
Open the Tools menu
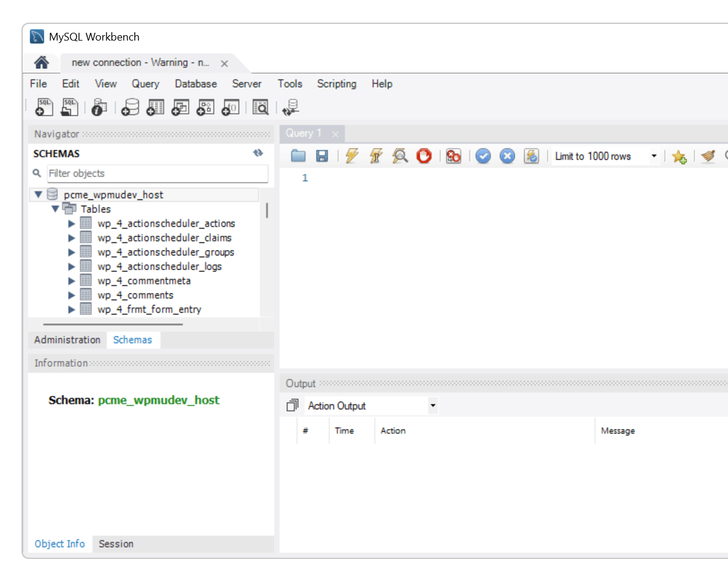(290, 84)
